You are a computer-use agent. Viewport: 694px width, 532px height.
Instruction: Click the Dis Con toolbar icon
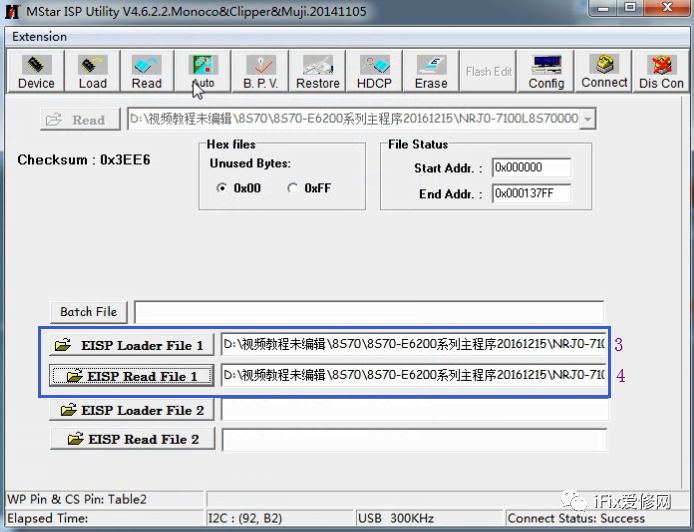click(x=661, y=71)
